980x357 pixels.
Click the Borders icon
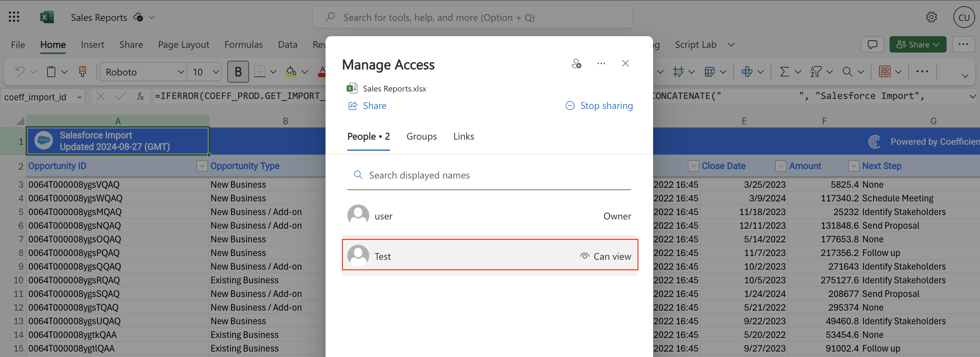[x=259, y=72]
